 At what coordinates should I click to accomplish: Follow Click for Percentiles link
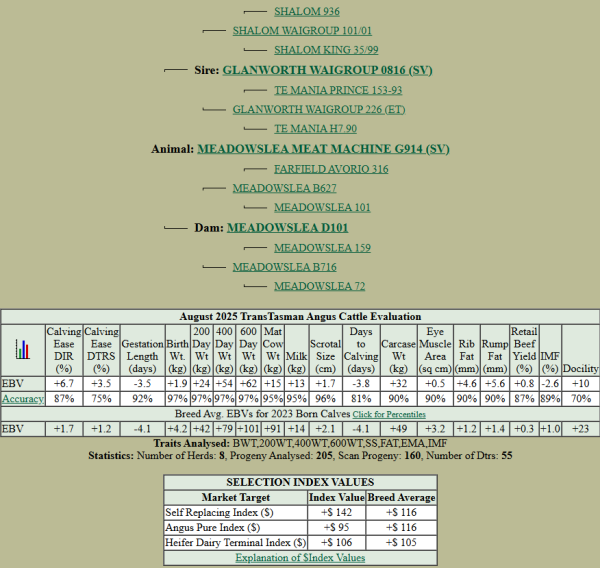point(389,415)
